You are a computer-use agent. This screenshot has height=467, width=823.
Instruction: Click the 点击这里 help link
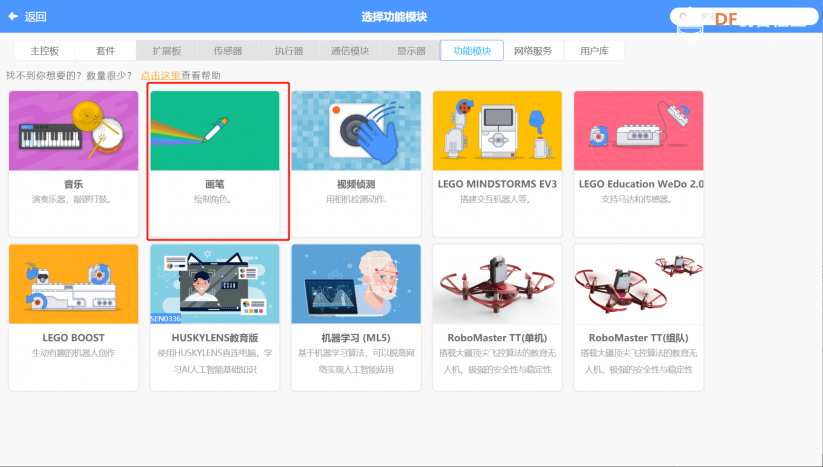[161, 76]
